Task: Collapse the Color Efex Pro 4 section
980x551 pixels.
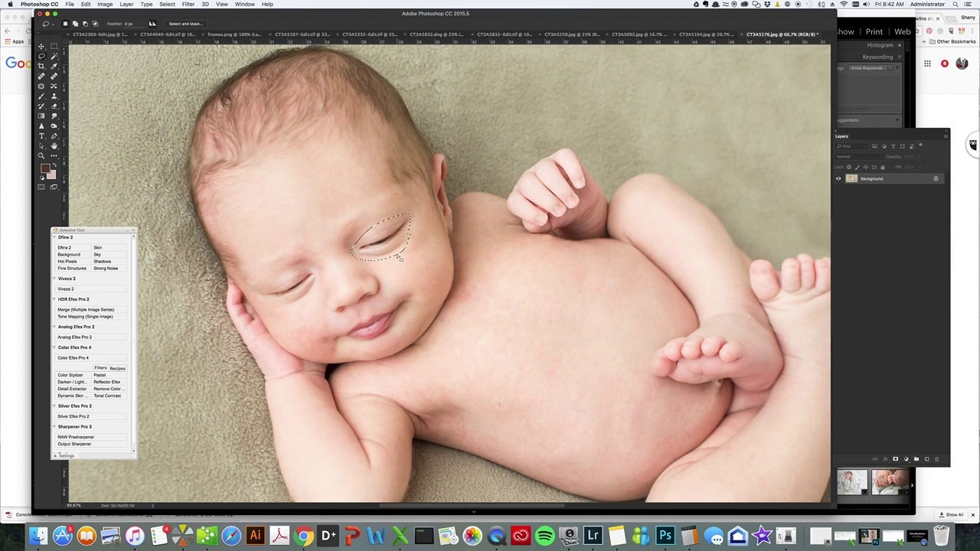Action: tap(54, 347)
